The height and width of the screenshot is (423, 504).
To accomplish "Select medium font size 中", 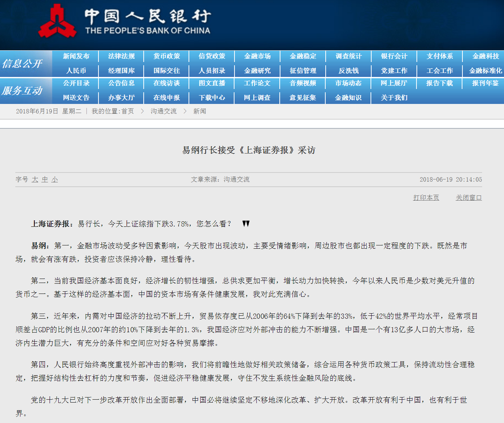I will coord(45,179).
